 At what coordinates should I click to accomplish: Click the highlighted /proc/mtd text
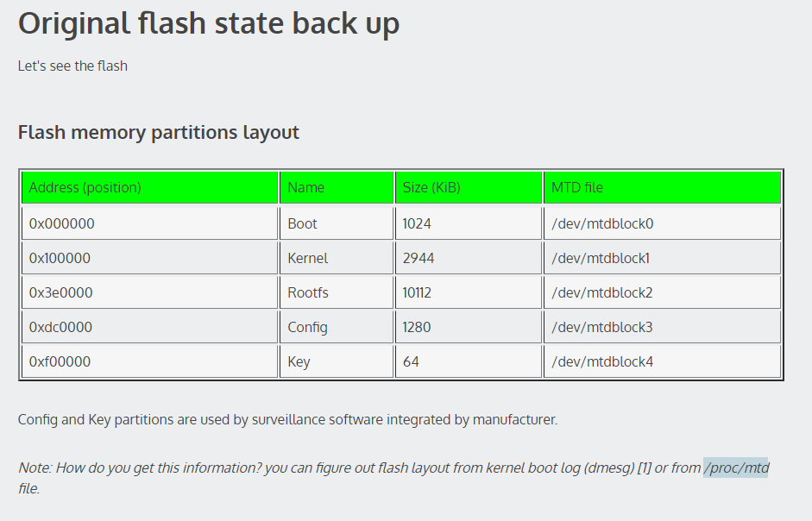tap(735, 468)
